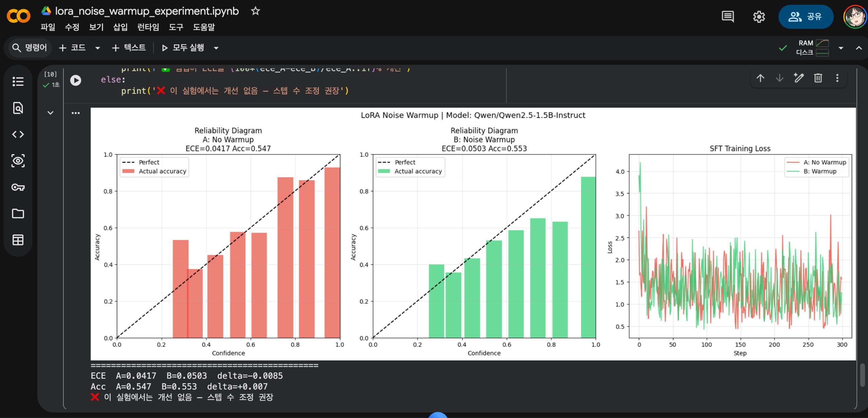The image size is (868, 418).
Task: Expand the 모두 실행 dropdown arrow
Action: click(x=216, y=48)
